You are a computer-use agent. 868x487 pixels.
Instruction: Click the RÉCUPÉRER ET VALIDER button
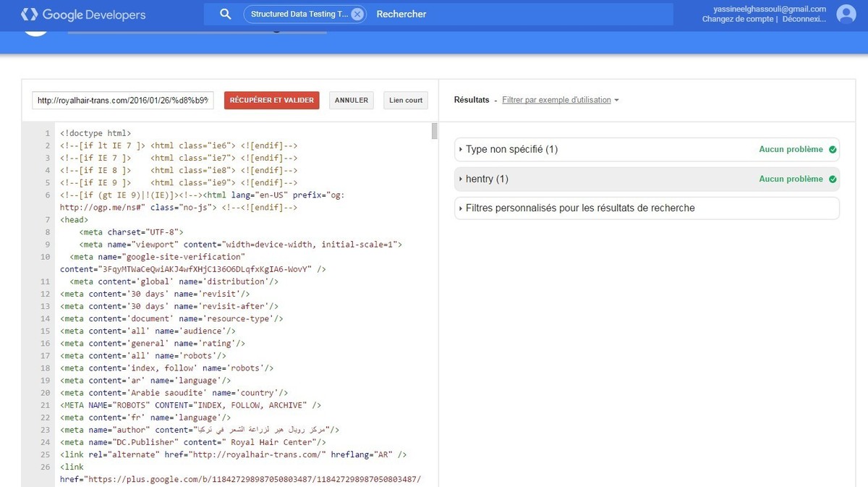271,100
